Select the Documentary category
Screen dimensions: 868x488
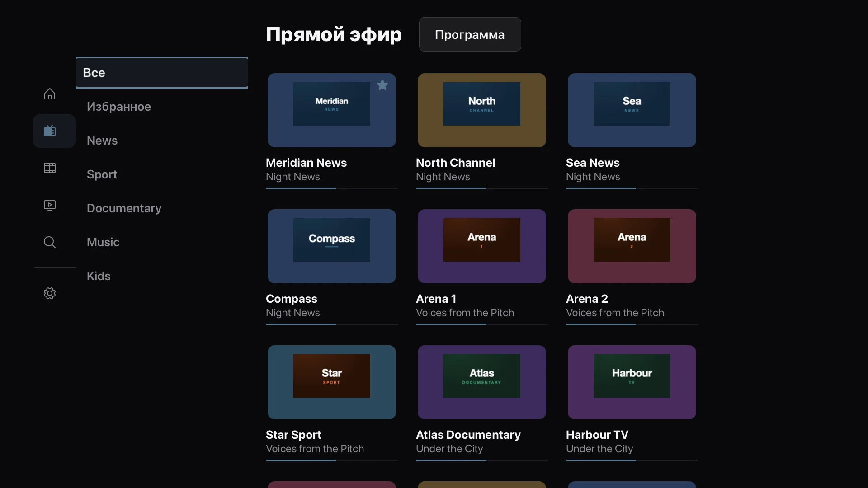tap(124, 208)
